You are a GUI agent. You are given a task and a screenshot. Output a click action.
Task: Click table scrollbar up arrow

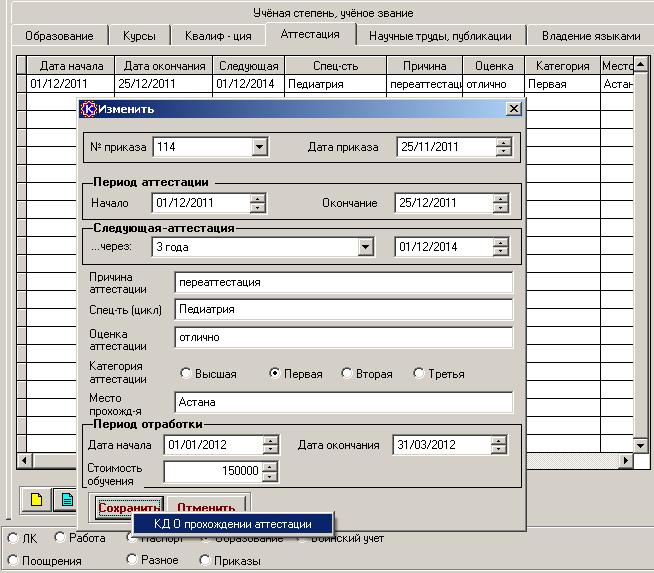click(641, 64)
